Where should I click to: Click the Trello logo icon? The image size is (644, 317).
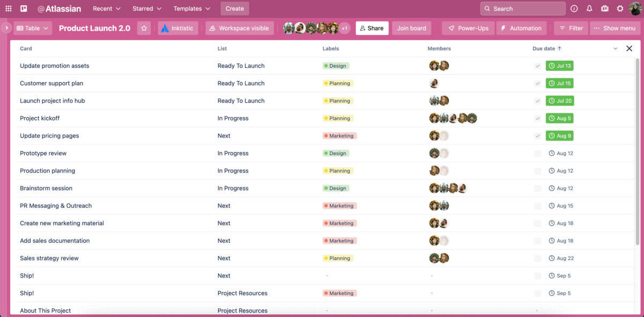pos(24,9)
